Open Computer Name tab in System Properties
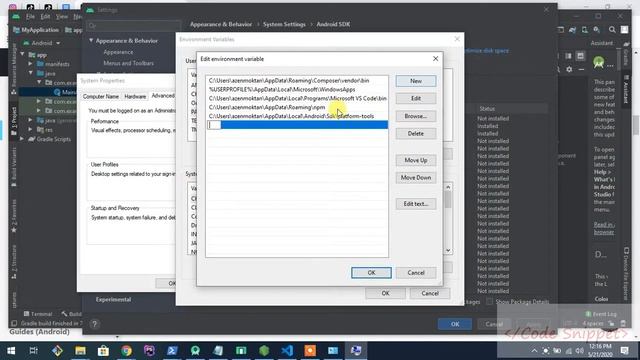Screen dimensions: 640x360 pyautogui.click(x=101, y=96)
